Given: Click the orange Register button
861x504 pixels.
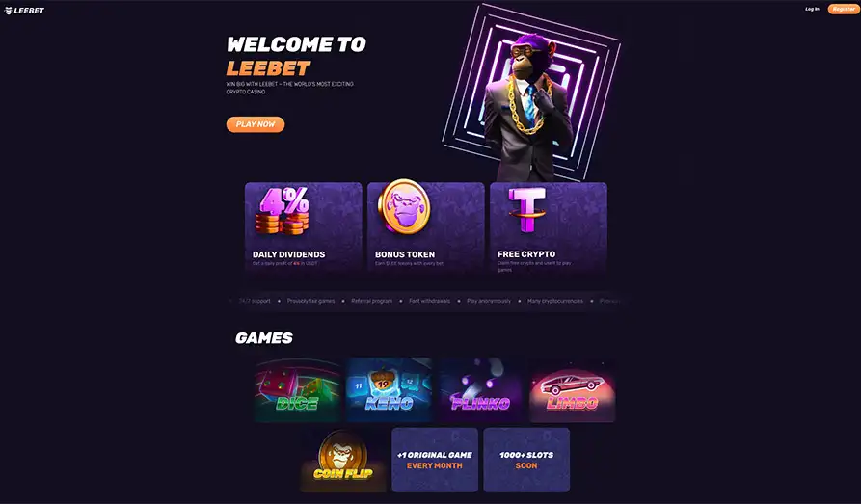Looking at the screenshot, I should [844, 9].
